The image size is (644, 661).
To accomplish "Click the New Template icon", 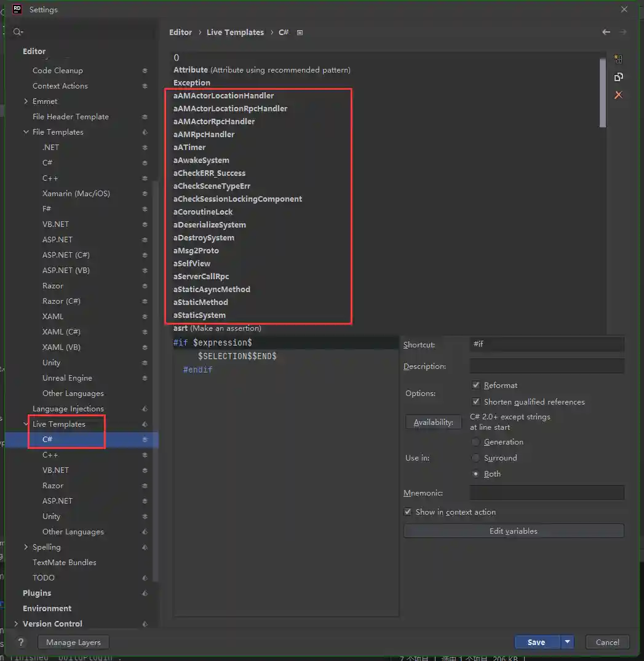I will coord(618,60).
